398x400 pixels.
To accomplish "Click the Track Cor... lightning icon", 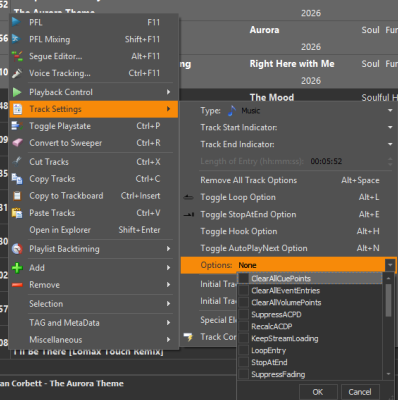I will [x=189, y=337].
